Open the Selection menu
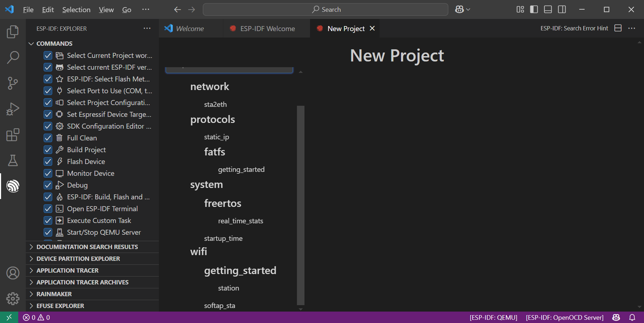The image size is (644, 323). [x=76, y=10]
